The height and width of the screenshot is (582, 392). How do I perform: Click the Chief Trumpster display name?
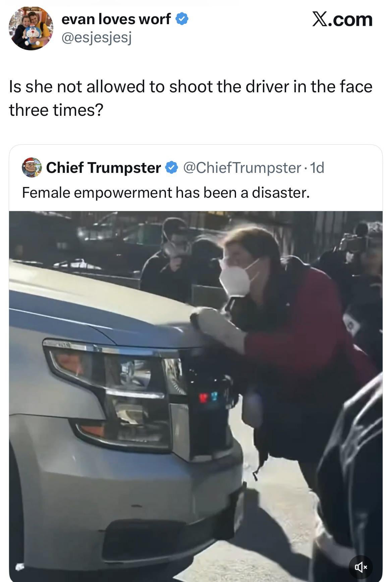(104, 167)
